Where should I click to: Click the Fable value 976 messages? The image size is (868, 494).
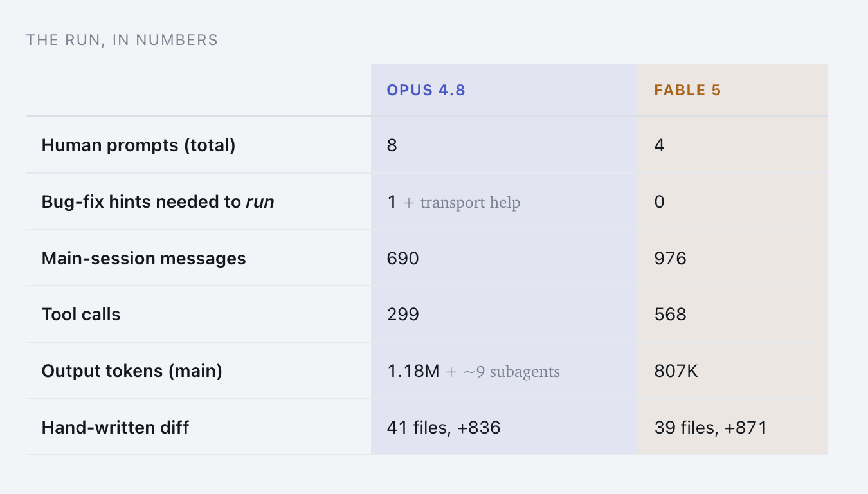click(671, 259)
